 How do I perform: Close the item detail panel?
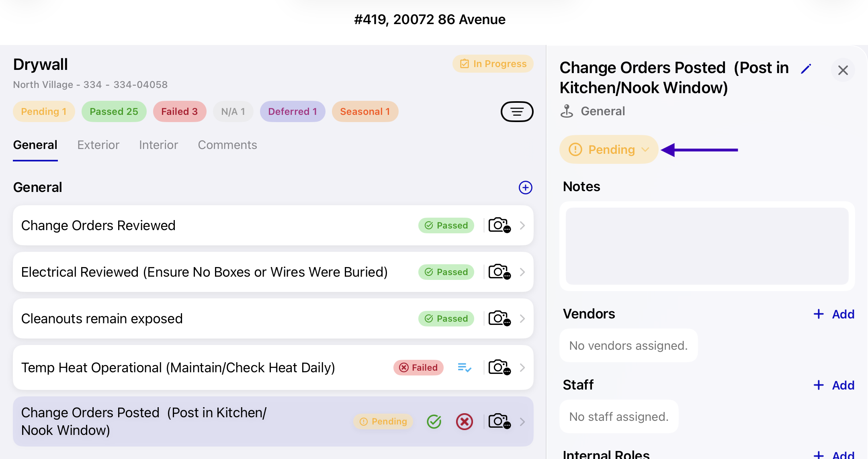[843, 70]
